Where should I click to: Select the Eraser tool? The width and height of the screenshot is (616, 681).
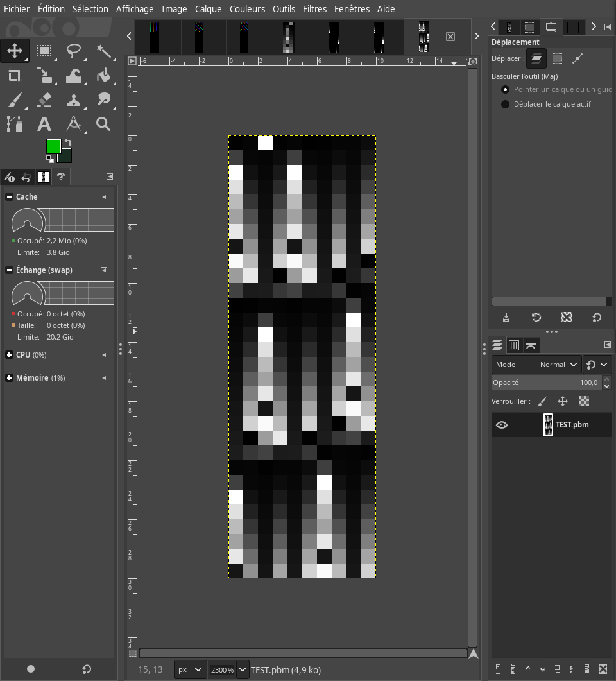coord(44,99)
